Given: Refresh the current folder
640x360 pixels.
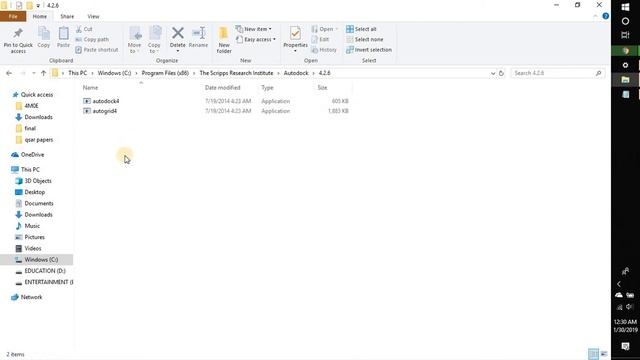Looking at the screenshot, I should point(501,73).
